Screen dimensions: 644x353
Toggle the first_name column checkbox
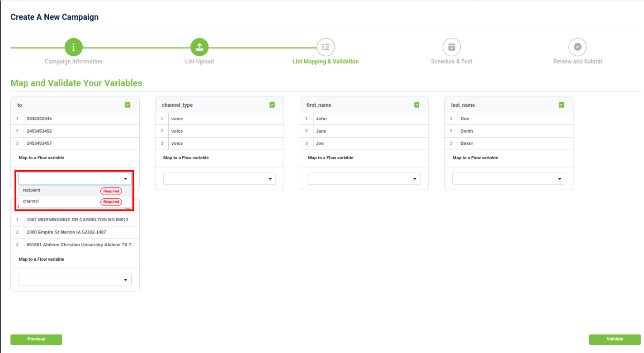[x=417, y=105]
